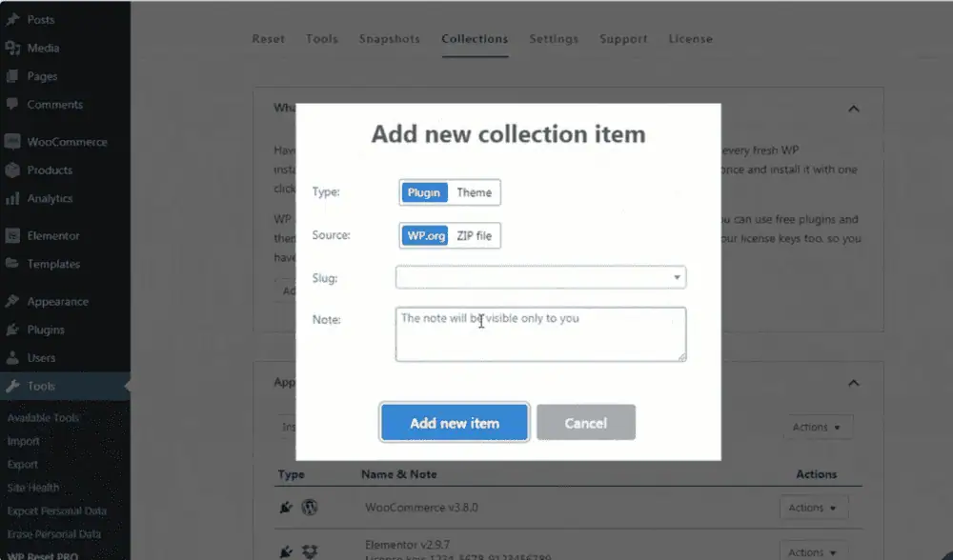Click the Media icon in sidebar
This screenshot has height=560, width=953.
coord(12,49)
